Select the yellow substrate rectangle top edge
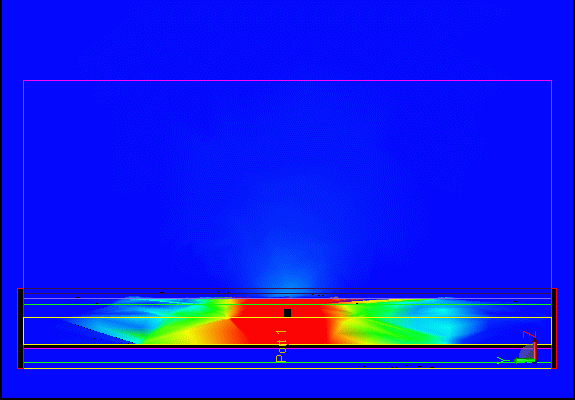Viewport: 575px width, 400px height. tap(288, 318)
